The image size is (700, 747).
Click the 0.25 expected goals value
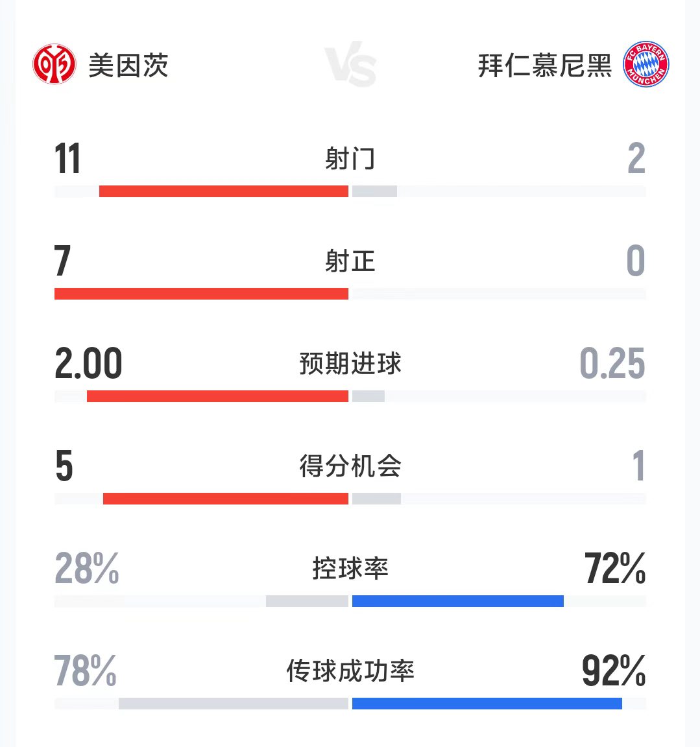(x=612, y=364)
